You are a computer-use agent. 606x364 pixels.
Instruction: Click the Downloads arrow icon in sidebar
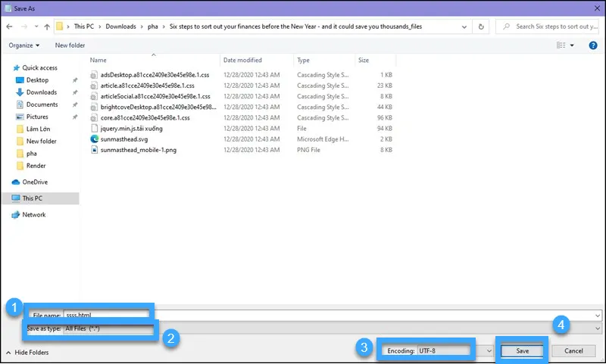coord(20,92)
